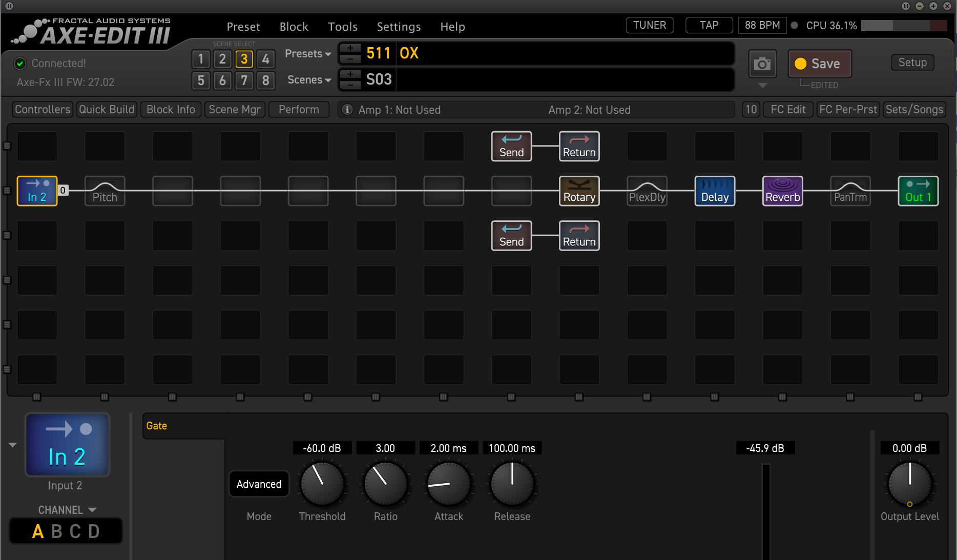Select the Delay block
This screenshot has width=957, height=560.
[715, 191]
